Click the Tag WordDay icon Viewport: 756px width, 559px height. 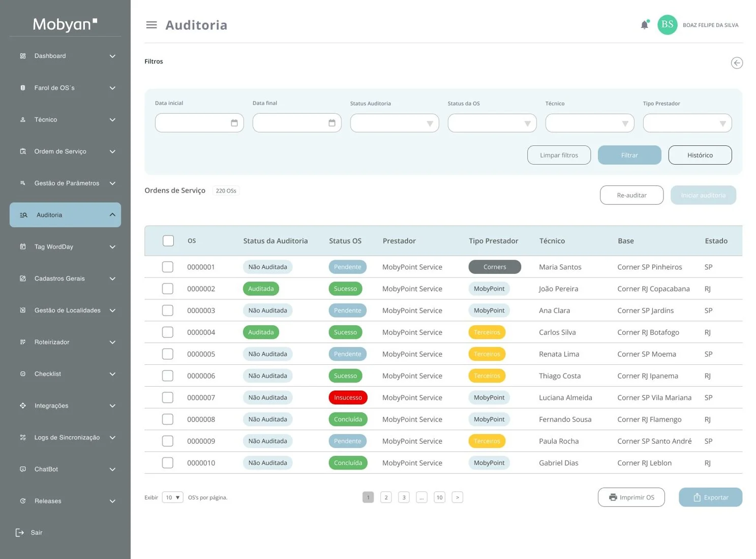click(23, 247)
